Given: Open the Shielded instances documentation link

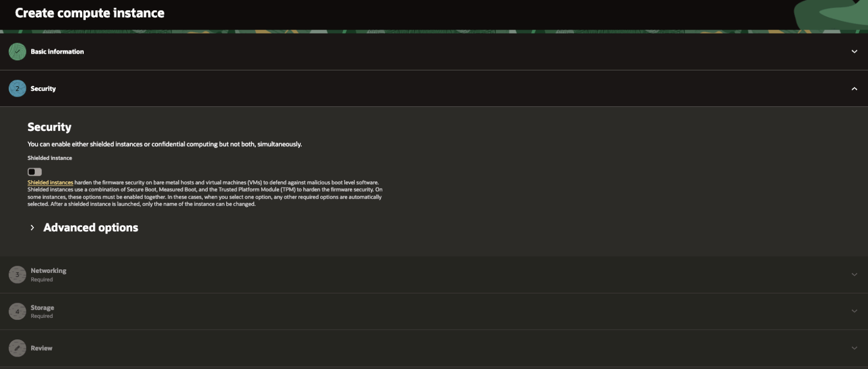Looking at the screenshot, I should coord(50,182).
